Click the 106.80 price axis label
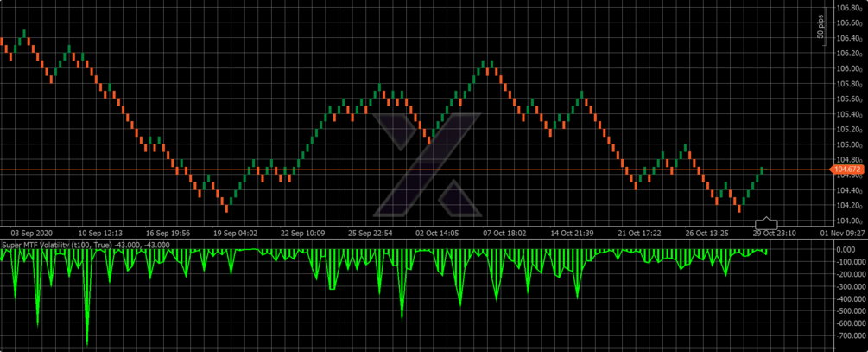Screen dimensions: 868x352 pos(850,8)
